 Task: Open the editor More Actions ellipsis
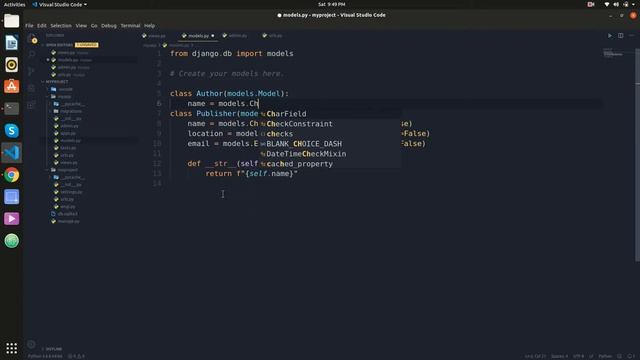(631, 36)
